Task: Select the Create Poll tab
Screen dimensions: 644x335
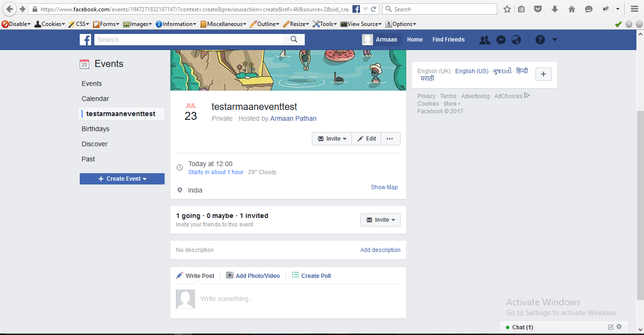Action: (311, 276)
